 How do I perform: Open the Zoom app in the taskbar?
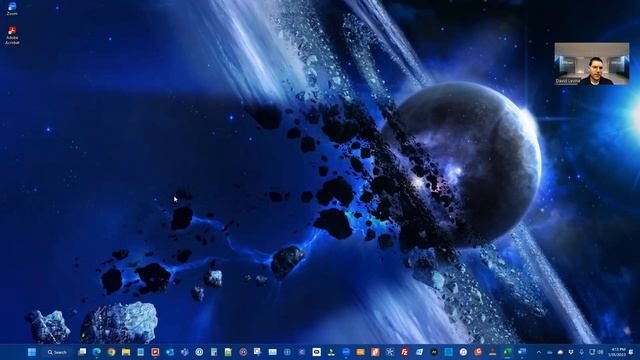click(x=346, y=352)
